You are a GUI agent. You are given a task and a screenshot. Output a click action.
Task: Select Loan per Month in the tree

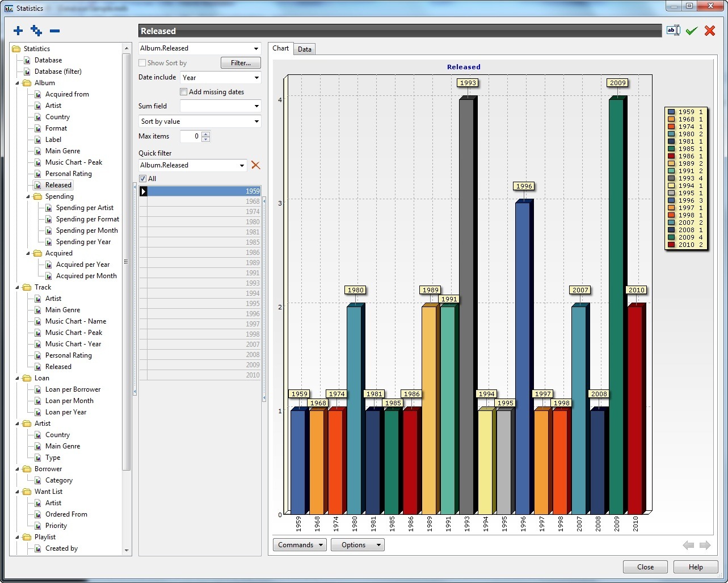(69, 401)
